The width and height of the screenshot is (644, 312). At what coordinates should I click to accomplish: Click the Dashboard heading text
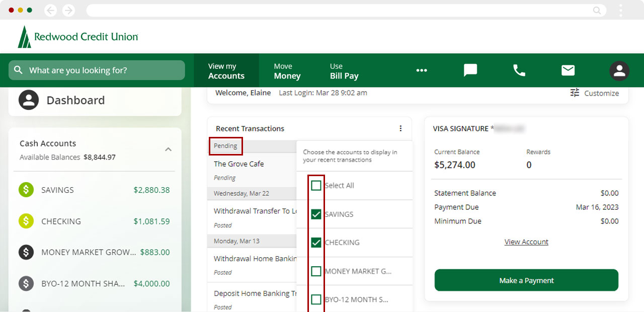pos(75,100)
